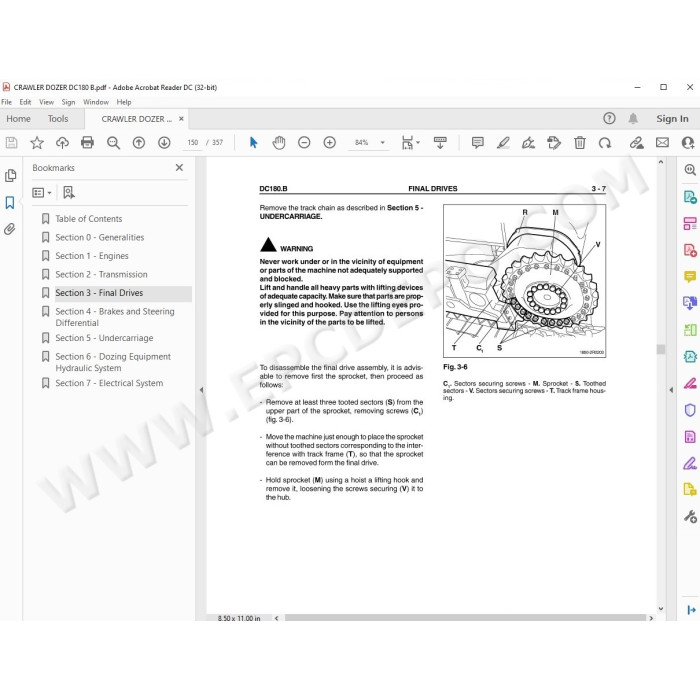Open the File menu
Viewport: 700px width, 700px height.
[x=7, y=102]
